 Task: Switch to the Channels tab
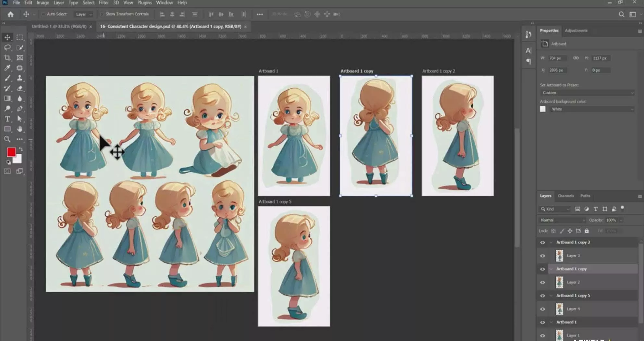565,196
